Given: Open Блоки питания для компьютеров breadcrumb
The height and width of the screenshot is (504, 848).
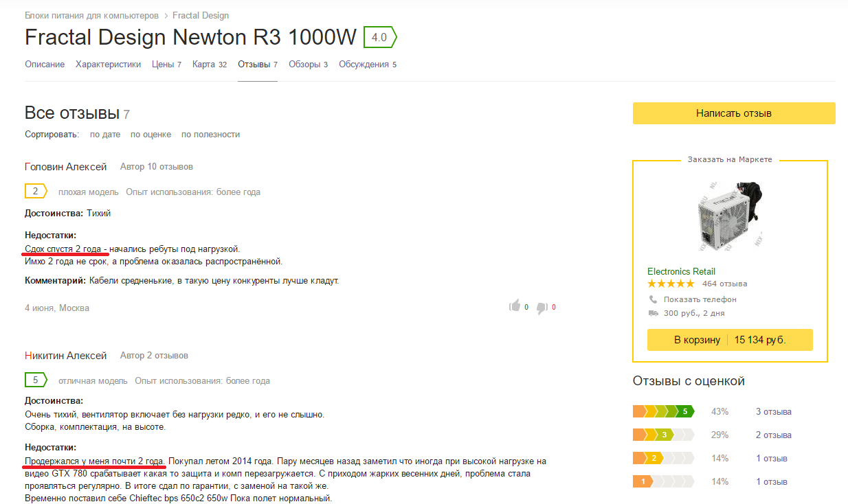Looking at the screenshot, I should [x=91, y=15].
